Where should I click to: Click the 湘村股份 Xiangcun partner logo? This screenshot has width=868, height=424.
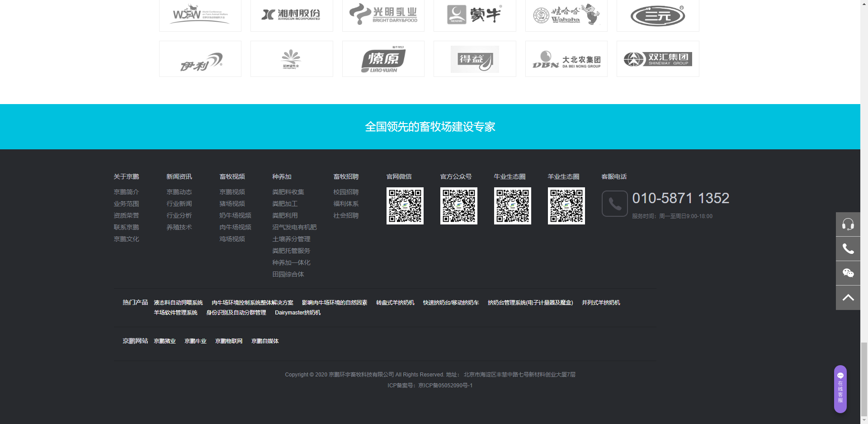(x=292, y=15)
